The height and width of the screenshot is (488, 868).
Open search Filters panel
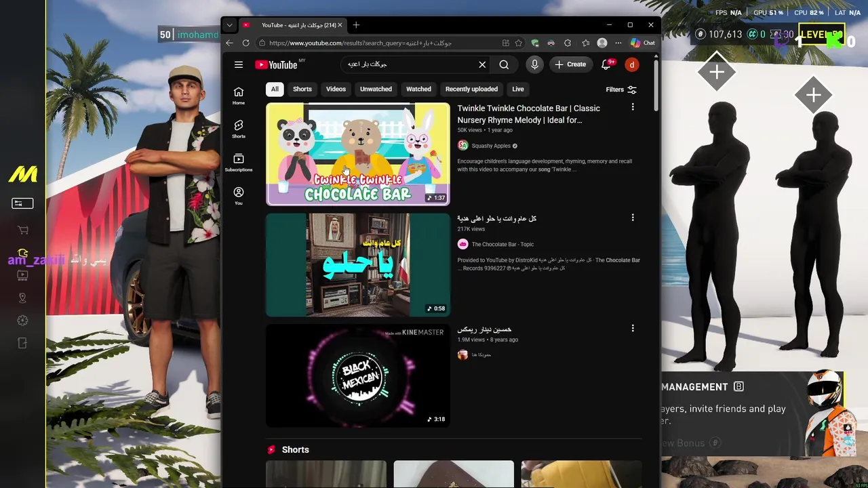pos(621,89)
